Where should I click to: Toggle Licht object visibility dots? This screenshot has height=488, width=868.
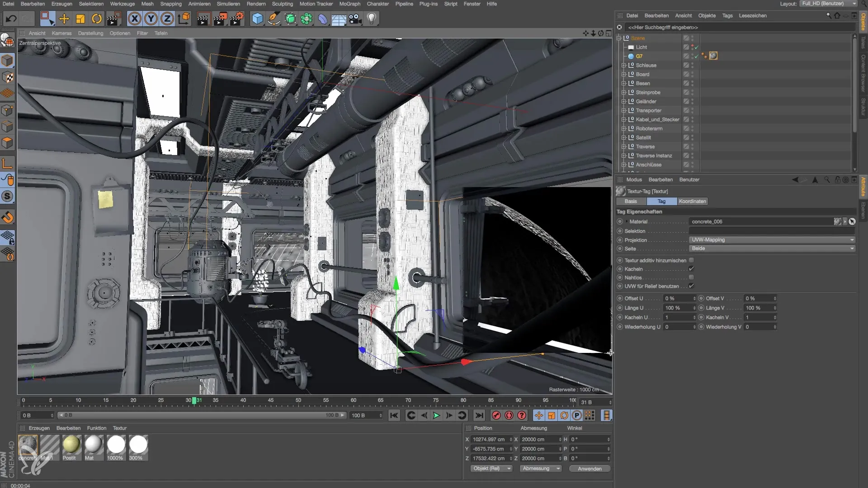click(x=692, y=47)
